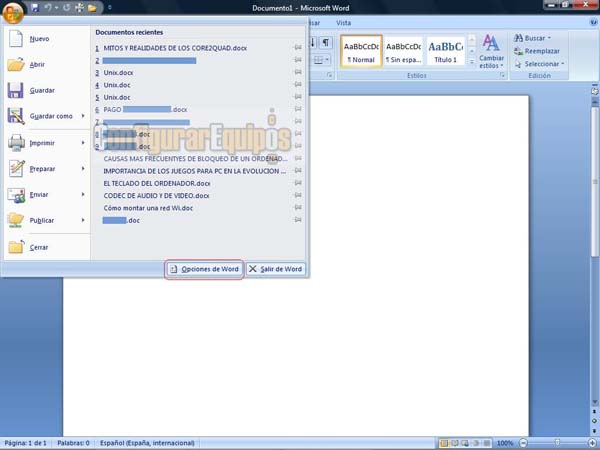
Task: Choose Abrir from the Office menu
Action: click(x=47, y=64)
